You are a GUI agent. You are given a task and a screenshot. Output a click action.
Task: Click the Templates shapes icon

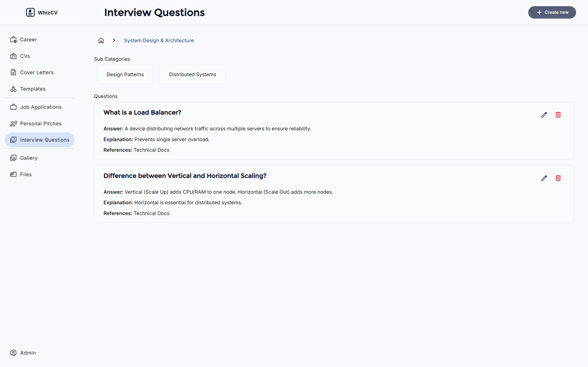[x=13, y=89]
